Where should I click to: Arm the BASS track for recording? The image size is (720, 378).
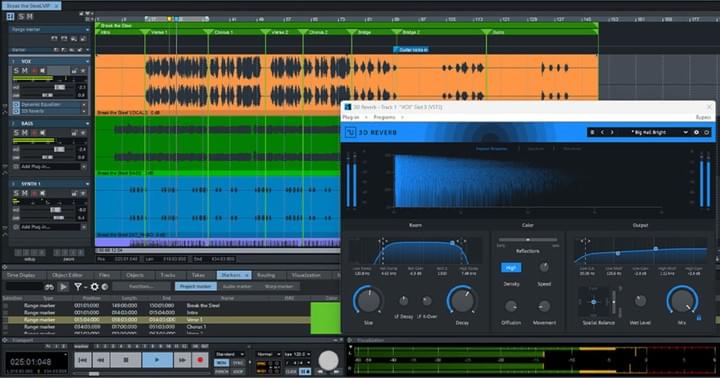point(34,133)
